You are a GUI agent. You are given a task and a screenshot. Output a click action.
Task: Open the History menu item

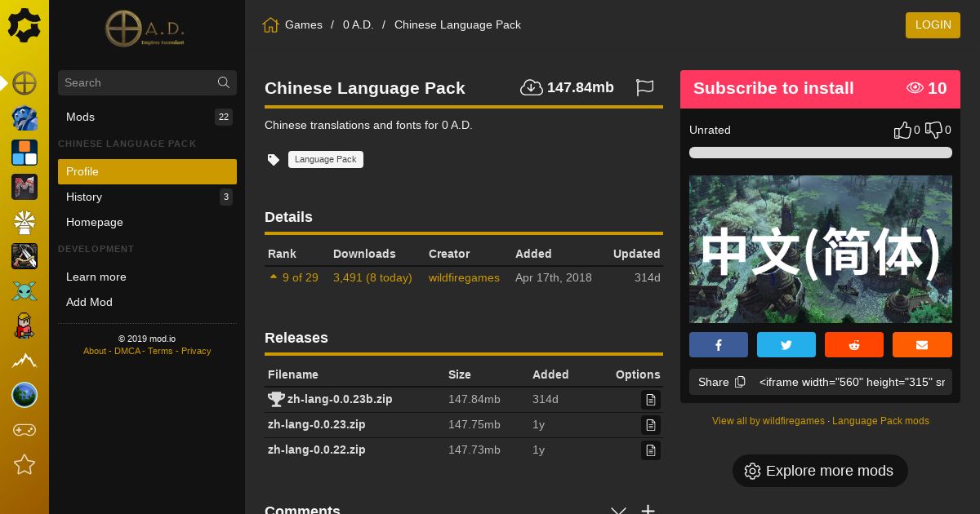tap(147, 197)
